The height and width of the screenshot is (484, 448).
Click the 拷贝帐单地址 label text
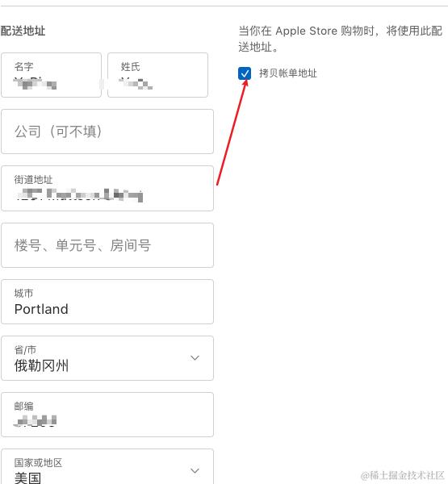coord(288,73)
